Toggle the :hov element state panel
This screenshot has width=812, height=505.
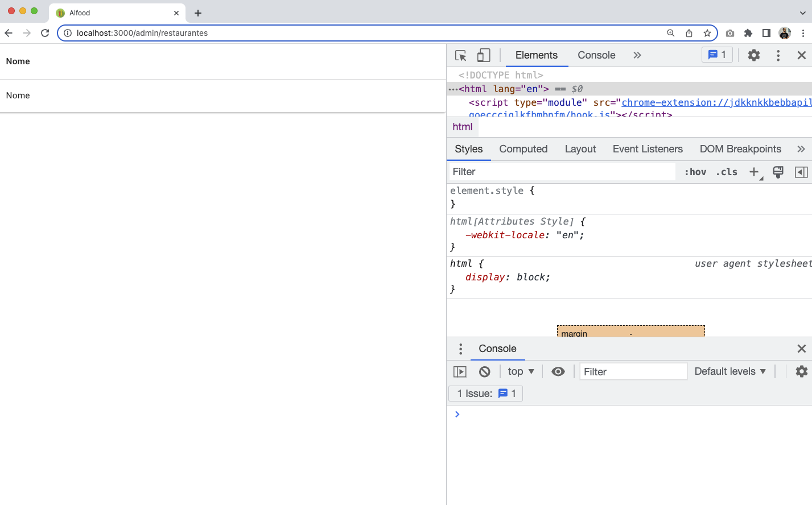pyautogui.click(x=695, y=172)
